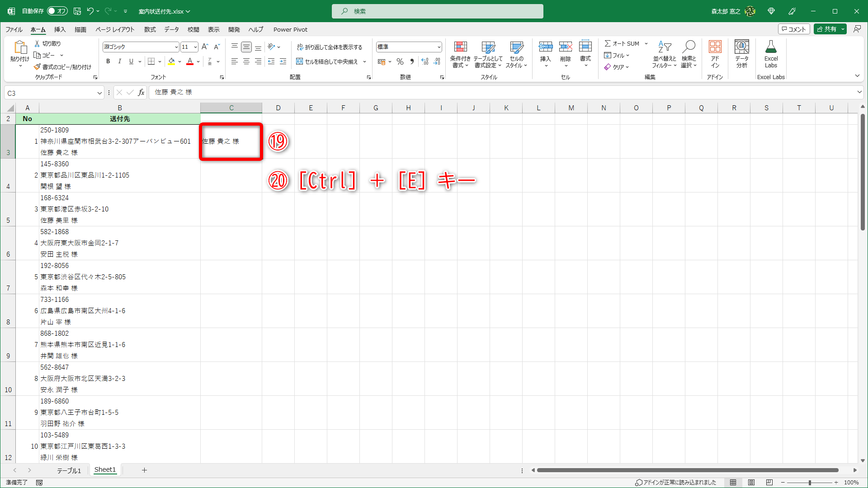Image resolution: width=868 pixels, height=488 pixels.
Task: Open the 游ゴシック font dropdown
Action: coord(176,47)
